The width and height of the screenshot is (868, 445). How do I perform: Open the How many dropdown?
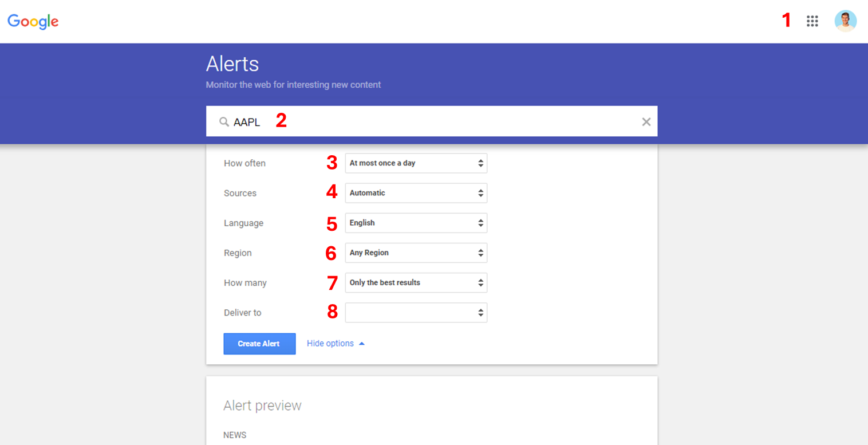[x=416, y=282]
